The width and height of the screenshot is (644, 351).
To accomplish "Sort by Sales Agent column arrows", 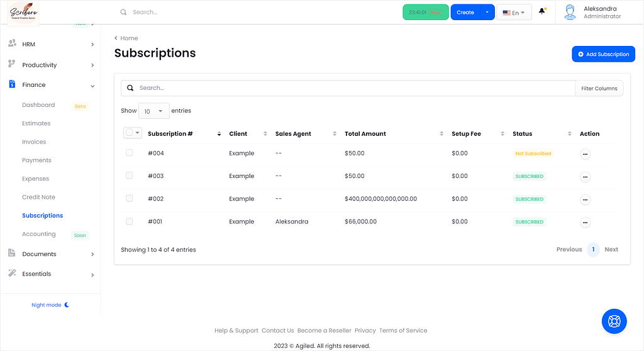I will (335, 133).
